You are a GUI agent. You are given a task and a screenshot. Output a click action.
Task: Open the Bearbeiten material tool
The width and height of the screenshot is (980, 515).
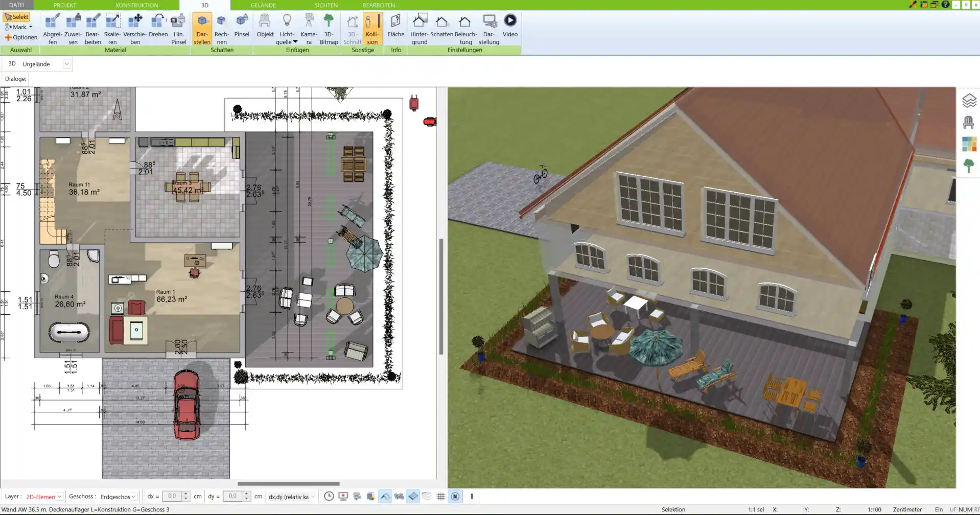tap(92, 29)
